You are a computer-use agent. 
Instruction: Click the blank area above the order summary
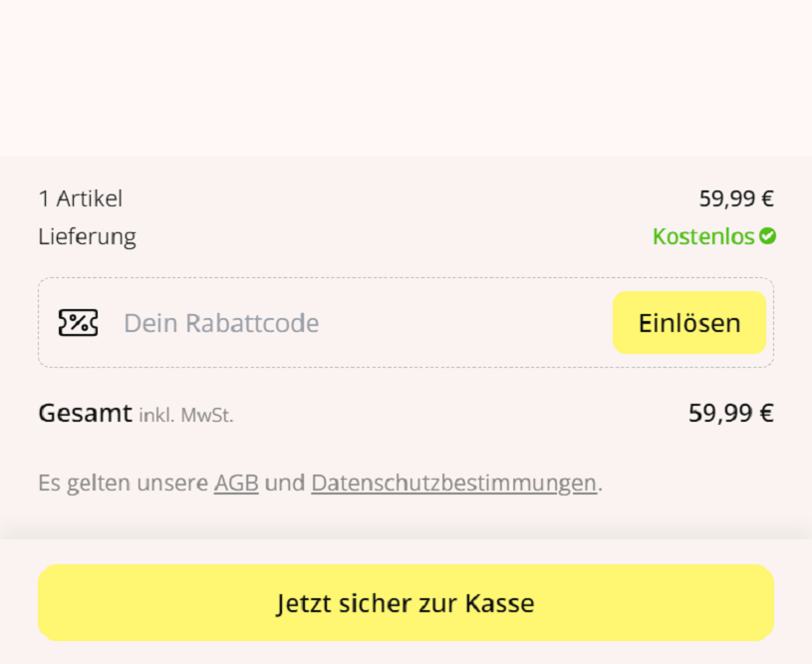[x=406, y=80]
